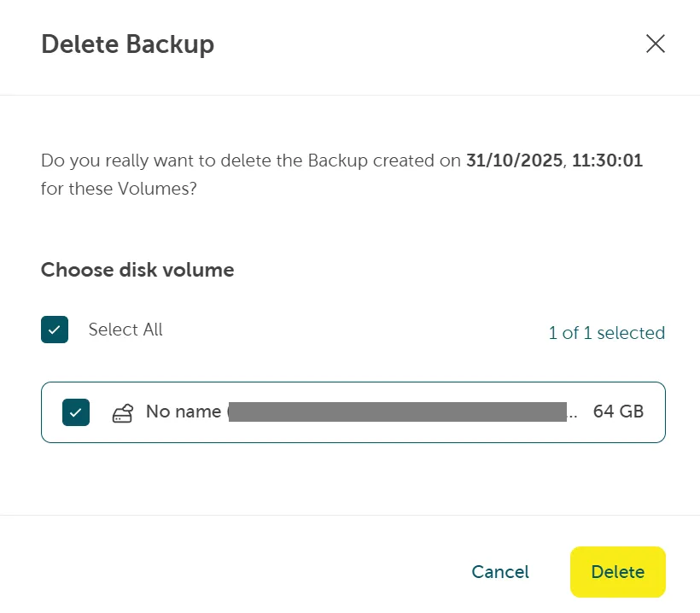Click the 'Choose disk volume' heading
The image size is (700, 613).
point(137,270)
